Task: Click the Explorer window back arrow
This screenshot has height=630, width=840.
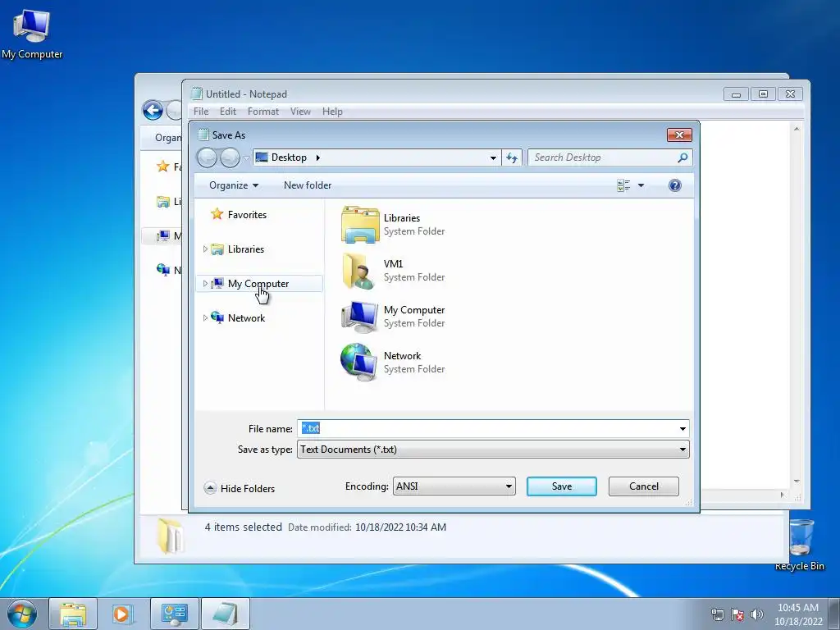Action: pyautogui.click(x=153, y=111)
